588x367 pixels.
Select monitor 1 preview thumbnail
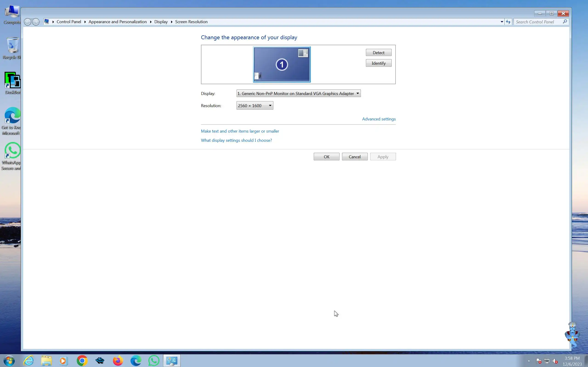point(282,64)
